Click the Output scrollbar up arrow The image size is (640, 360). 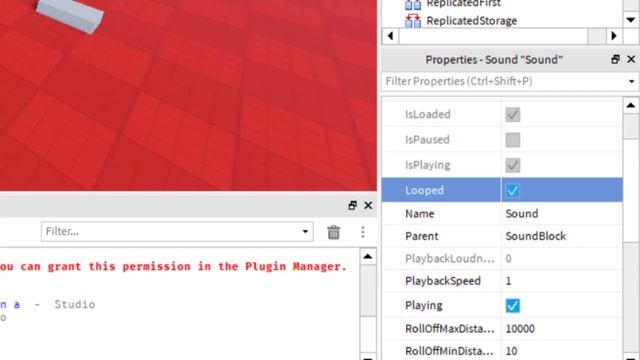368,256
